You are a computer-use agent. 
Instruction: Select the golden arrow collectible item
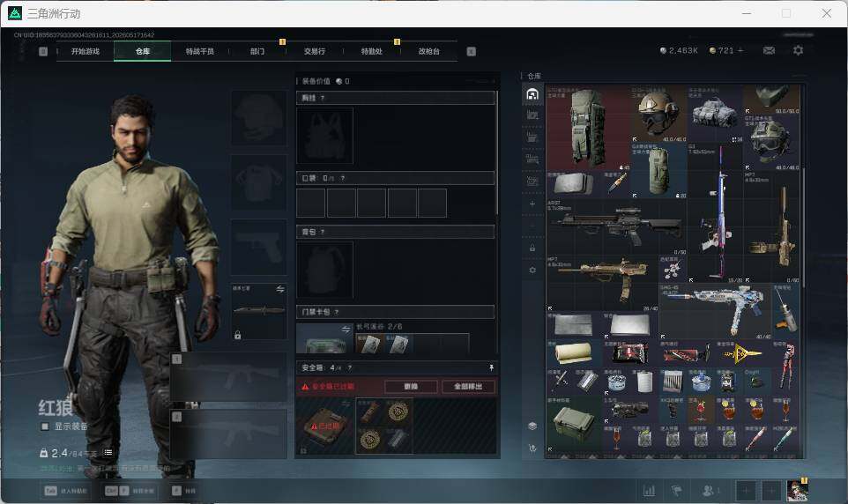743,353
